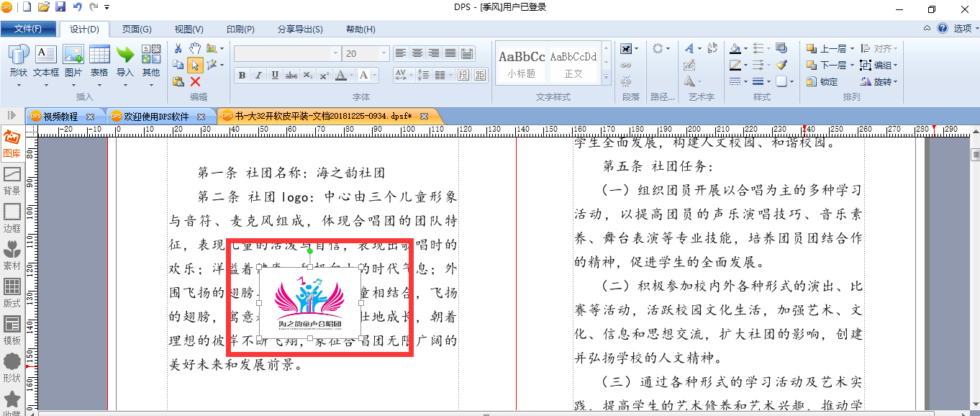Open the 背景 background sidebar panel
Screen dimensions: 980x416
coord(12,180)
